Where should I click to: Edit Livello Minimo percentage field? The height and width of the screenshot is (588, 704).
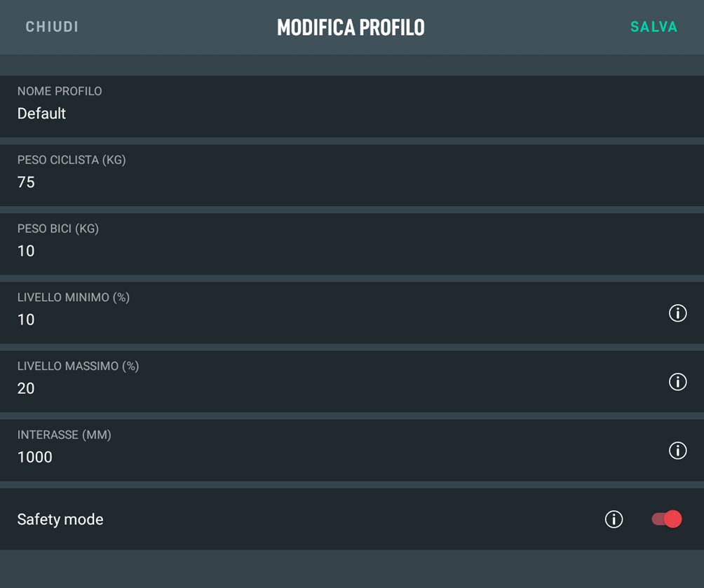pos(352,313)
